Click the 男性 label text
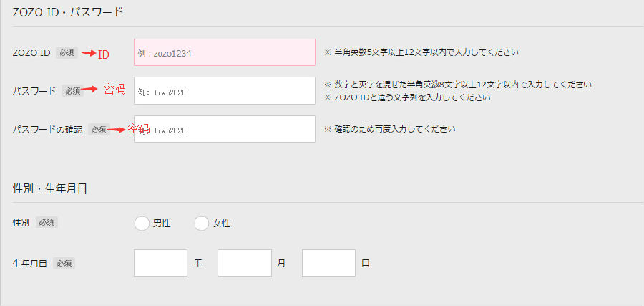This screenshot has height=306, width=644. 162,224
